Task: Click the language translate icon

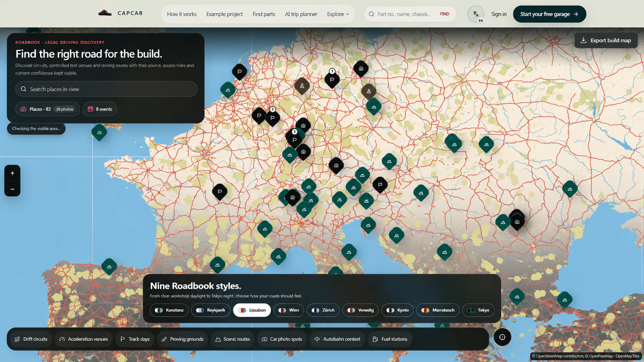Action: pos(476,14)
